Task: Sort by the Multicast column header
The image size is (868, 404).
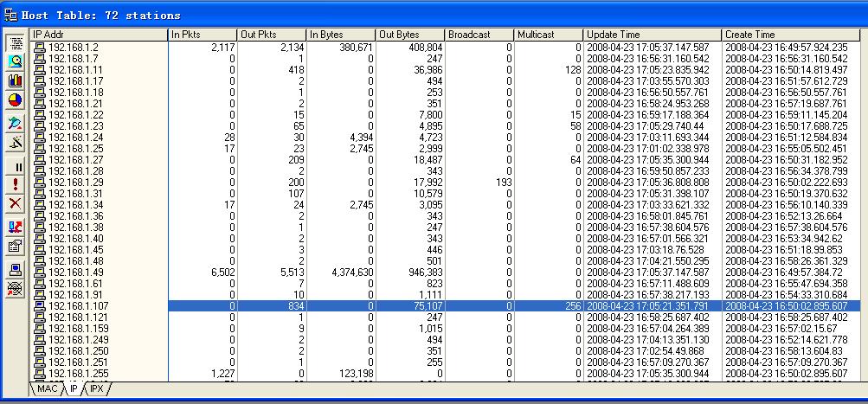Action: point(548,35)
